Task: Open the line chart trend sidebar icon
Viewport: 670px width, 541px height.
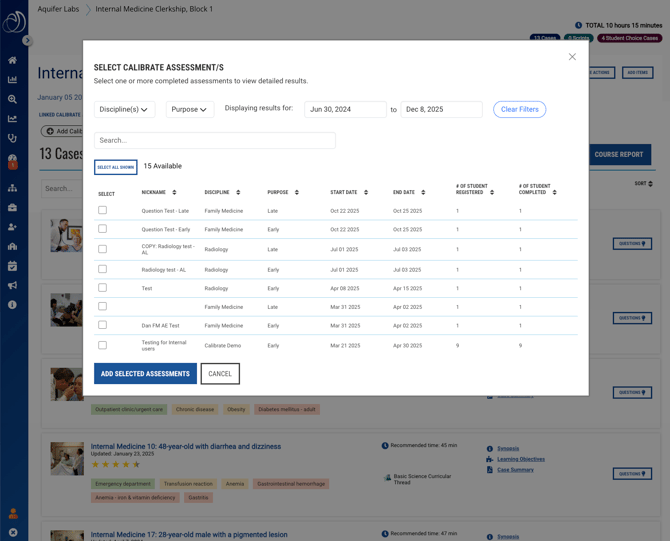Action: click(12, 119)
